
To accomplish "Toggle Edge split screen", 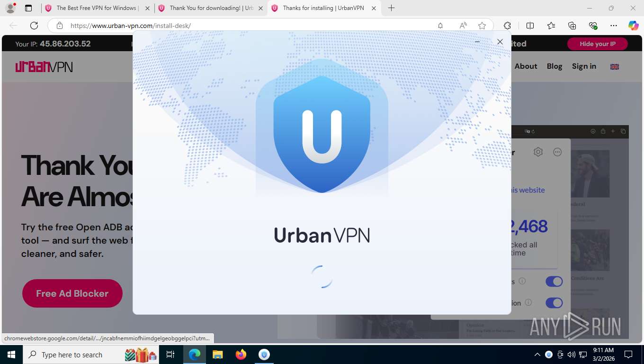I will point(530,26).
